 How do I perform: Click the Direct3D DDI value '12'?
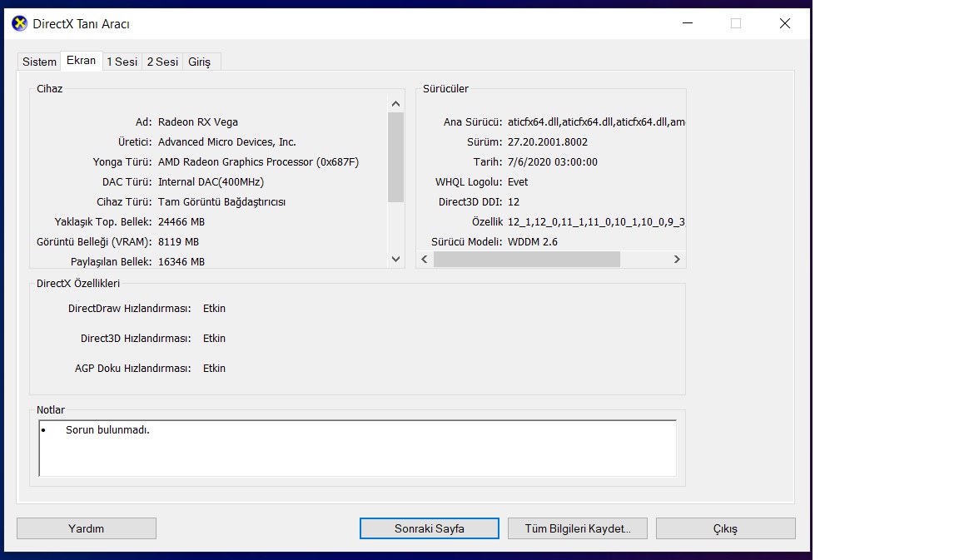point(513,201)
